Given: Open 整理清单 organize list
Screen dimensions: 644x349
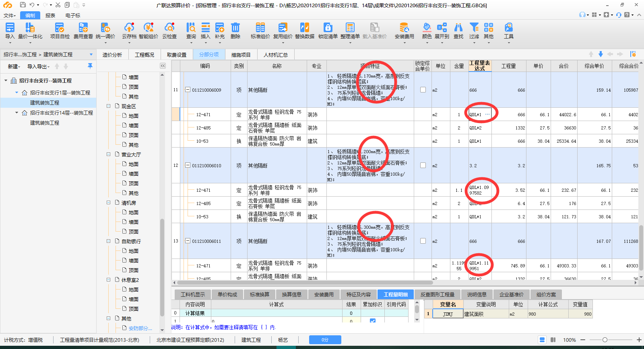Looking at the screenshot, I should (x=350, y=31).
